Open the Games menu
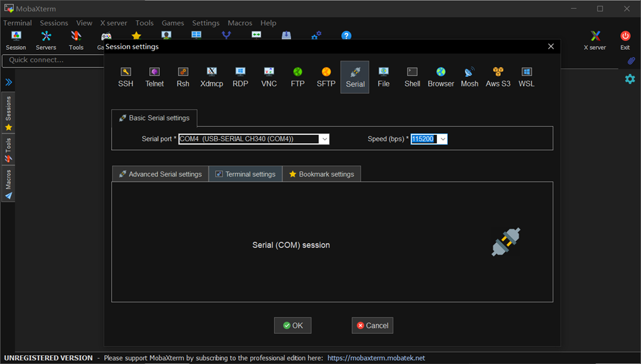This screenshot has height=364, width=641. [172, 23]
